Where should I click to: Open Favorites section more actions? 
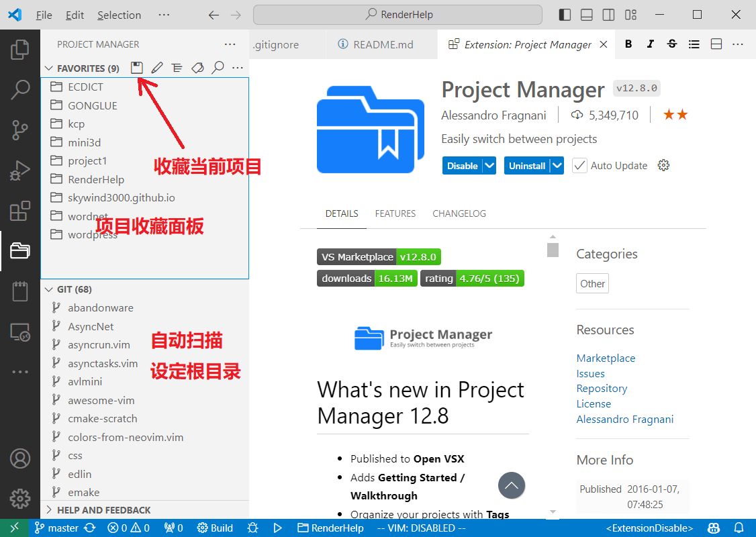(x=238, y=68)
